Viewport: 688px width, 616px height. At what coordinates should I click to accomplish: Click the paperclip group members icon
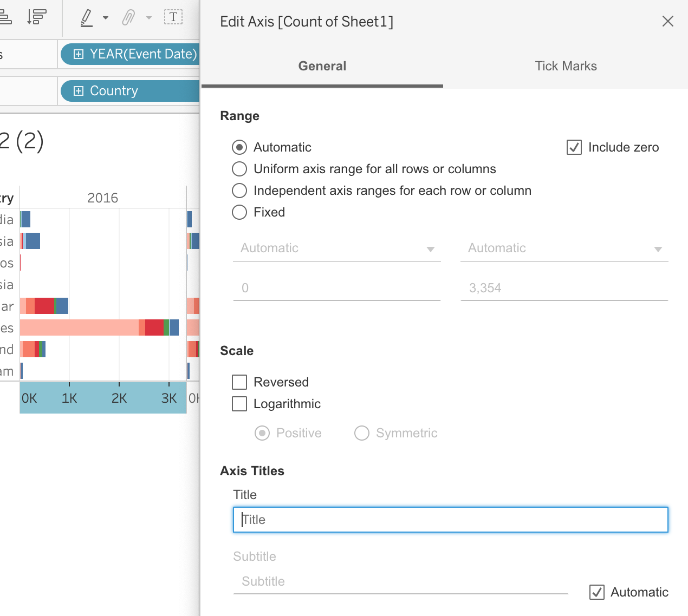coord(128,17)
